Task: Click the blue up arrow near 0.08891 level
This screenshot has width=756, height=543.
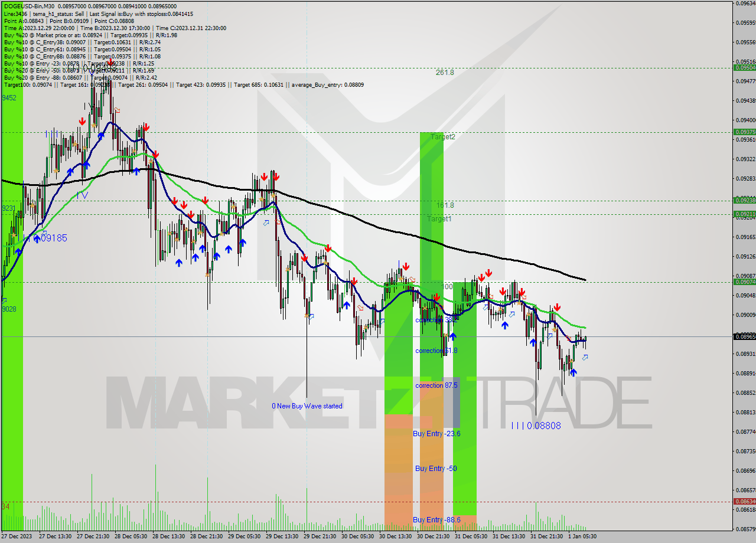Action: click(573, 372)
